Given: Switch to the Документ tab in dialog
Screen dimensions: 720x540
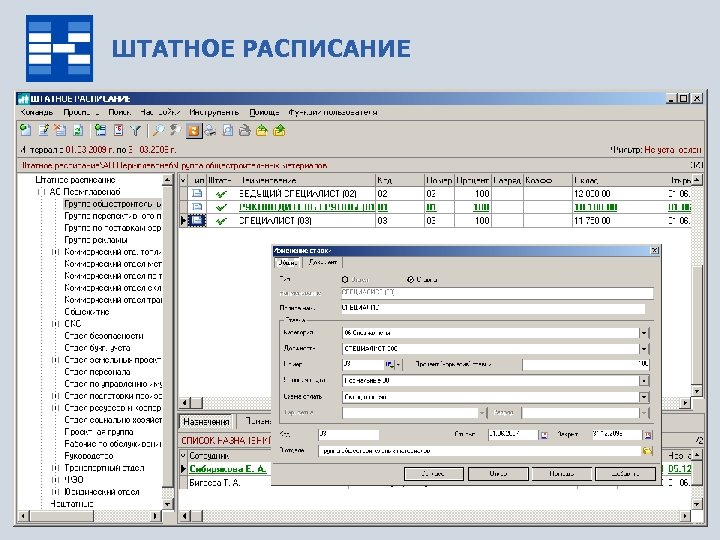Looking at the screenshot, I should [x=323, y=263].
